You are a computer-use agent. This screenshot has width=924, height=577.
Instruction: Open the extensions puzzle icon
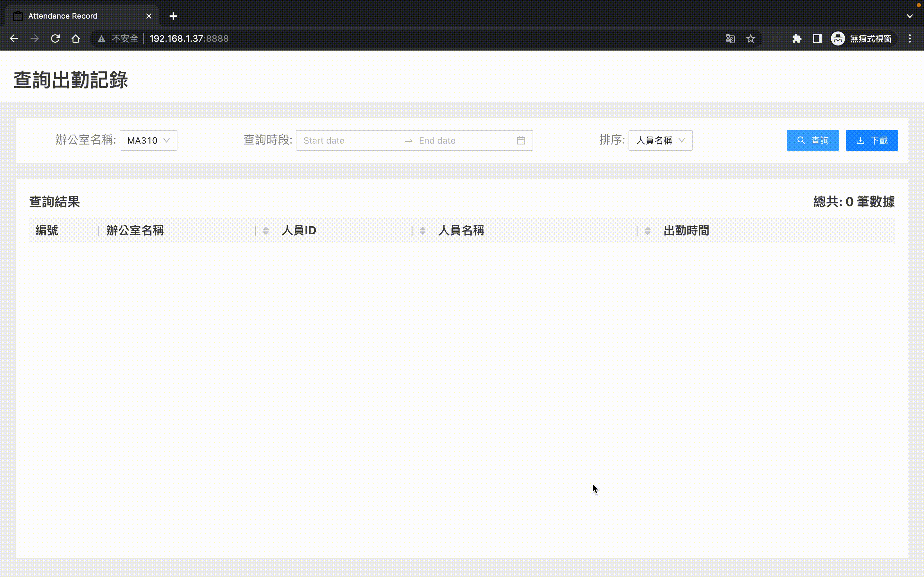point(797,38)
